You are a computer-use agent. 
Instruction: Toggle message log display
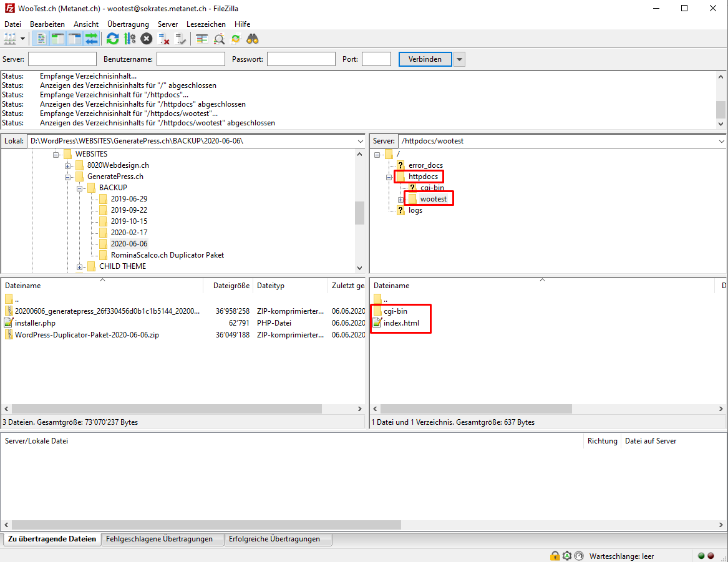[x=41, y=39]
